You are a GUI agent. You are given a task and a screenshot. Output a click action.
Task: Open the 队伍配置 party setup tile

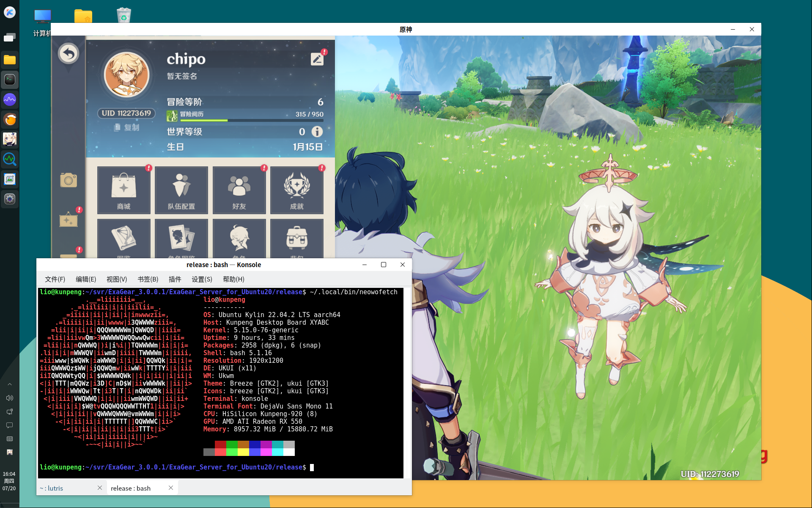[181, 190]
